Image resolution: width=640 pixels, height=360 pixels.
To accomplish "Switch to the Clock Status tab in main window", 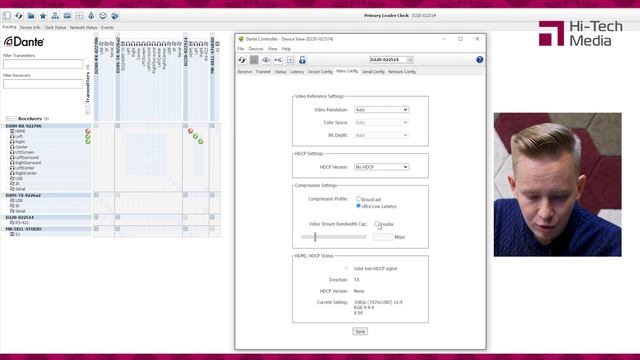I will 55,28.
